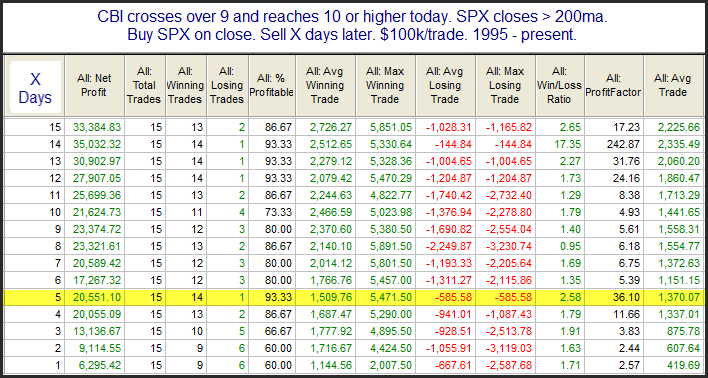Click max winning trade 5,891.50
708x378 pixels.
point(391,247)
